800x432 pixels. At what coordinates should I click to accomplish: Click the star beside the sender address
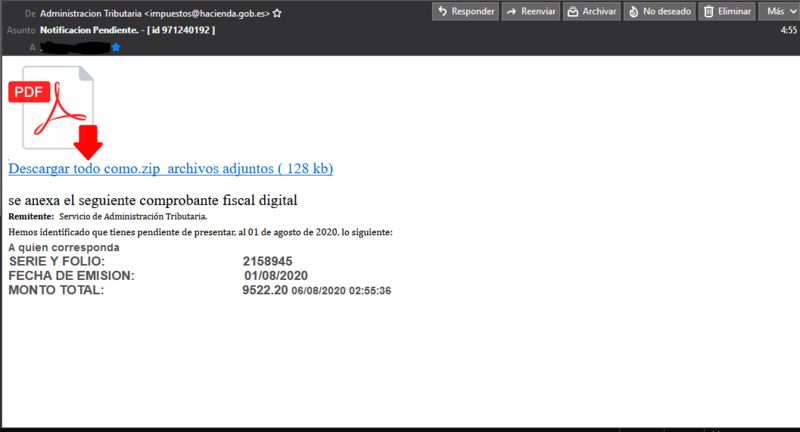(x=277, y=13)
